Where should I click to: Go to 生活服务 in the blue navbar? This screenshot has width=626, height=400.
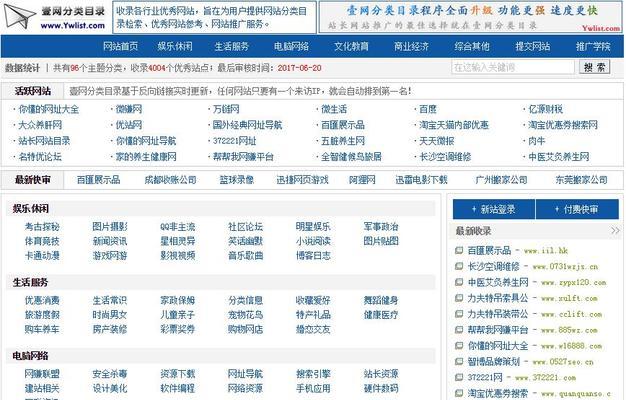tap(232, 46)
